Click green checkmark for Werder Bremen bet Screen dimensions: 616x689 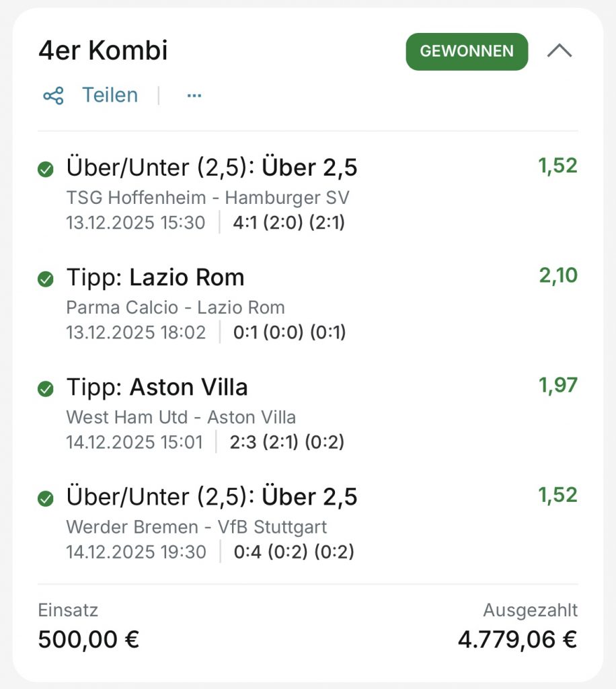(46, 499)
